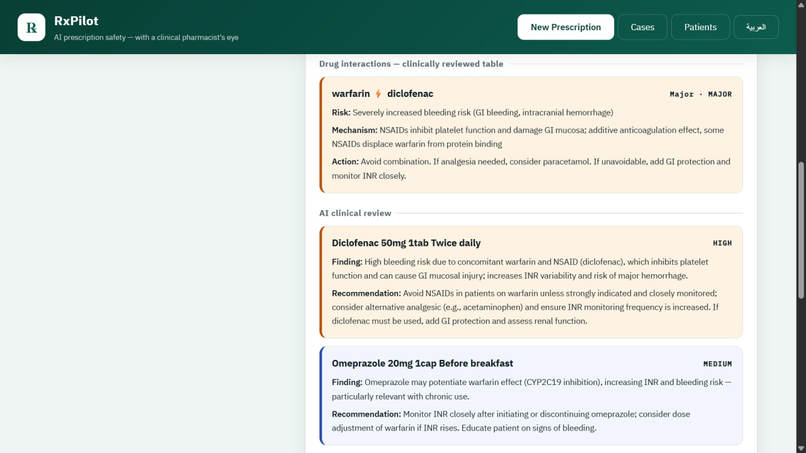Screen dimensions: 806x453
Task: Click the RxPilot logo icon
Action: tap(31, 27)
